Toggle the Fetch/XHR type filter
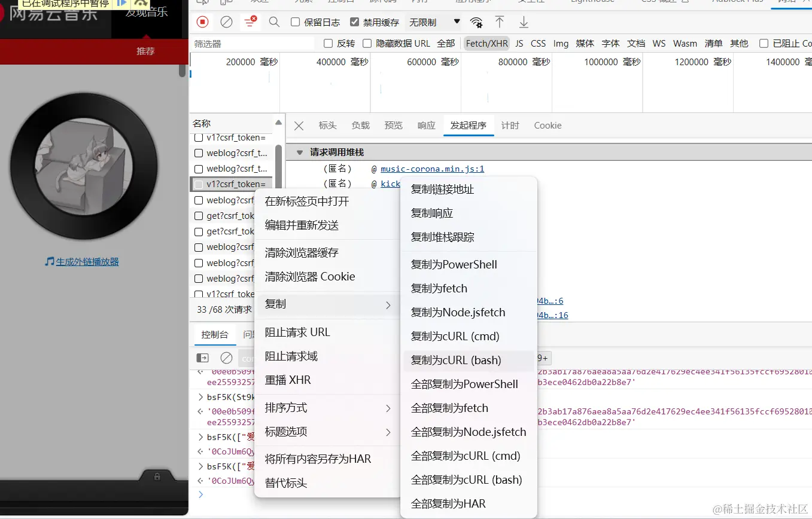Screen dimensions: 812x519 click(x=487, y=43)
